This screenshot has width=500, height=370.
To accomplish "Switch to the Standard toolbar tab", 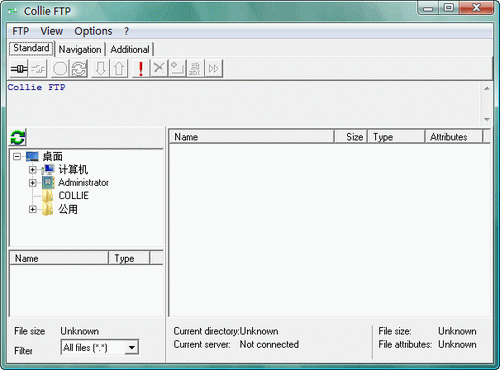I will (31, 48).
